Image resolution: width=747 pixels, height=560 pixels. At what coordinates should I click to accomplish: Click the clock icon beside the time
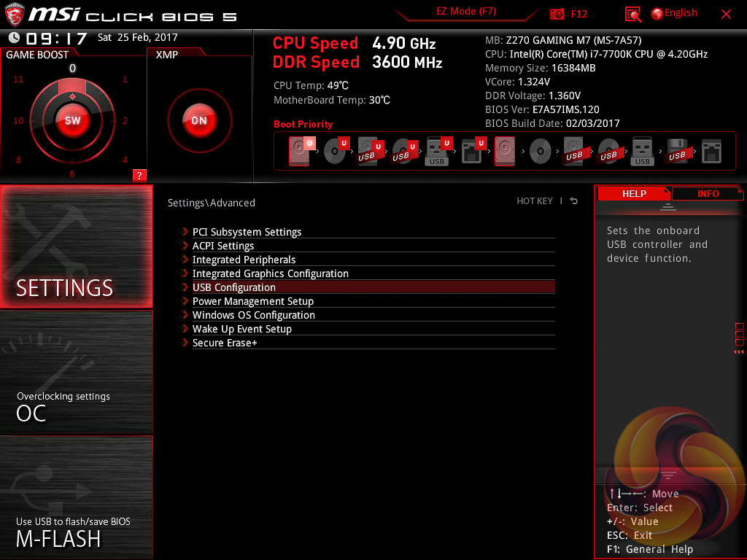(15, 38)
